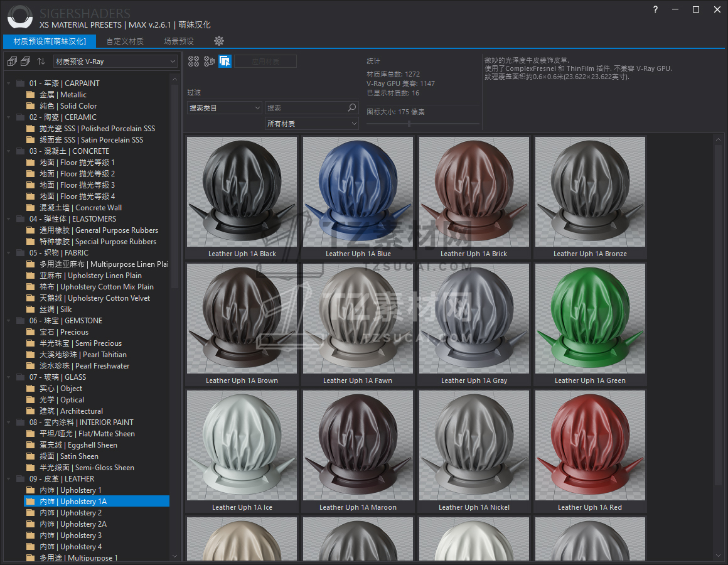
Task: Collapse the 08 INTERIOR PAINT category arrow
Action: tap(9, 422)
